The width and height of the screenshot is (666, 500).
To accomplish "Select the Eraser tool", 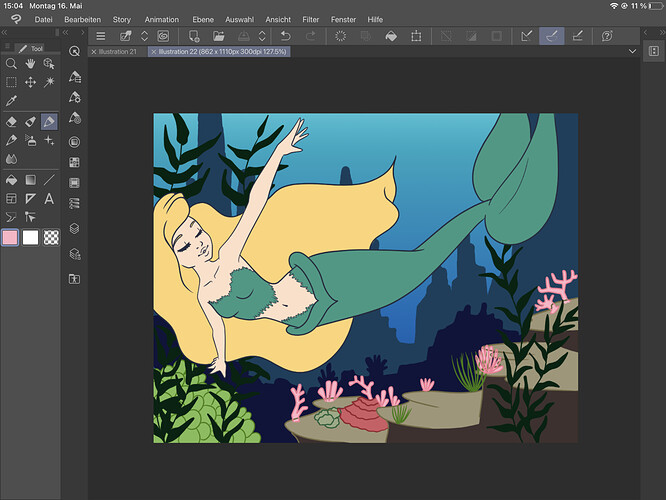I will click(11, 121).
